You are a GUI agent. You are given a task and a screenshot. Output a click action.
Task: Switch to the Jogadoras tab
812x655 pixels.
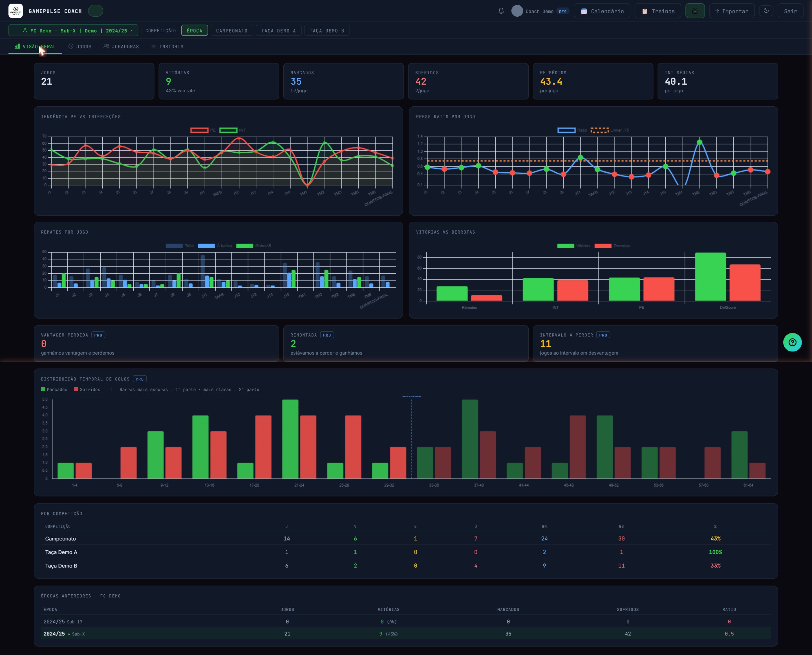(x=122, y=47)
